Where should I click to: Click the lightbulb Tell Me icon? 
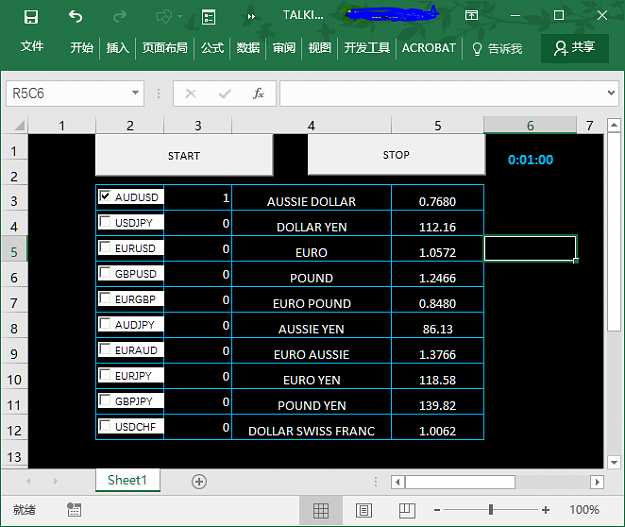pos(477,49)
